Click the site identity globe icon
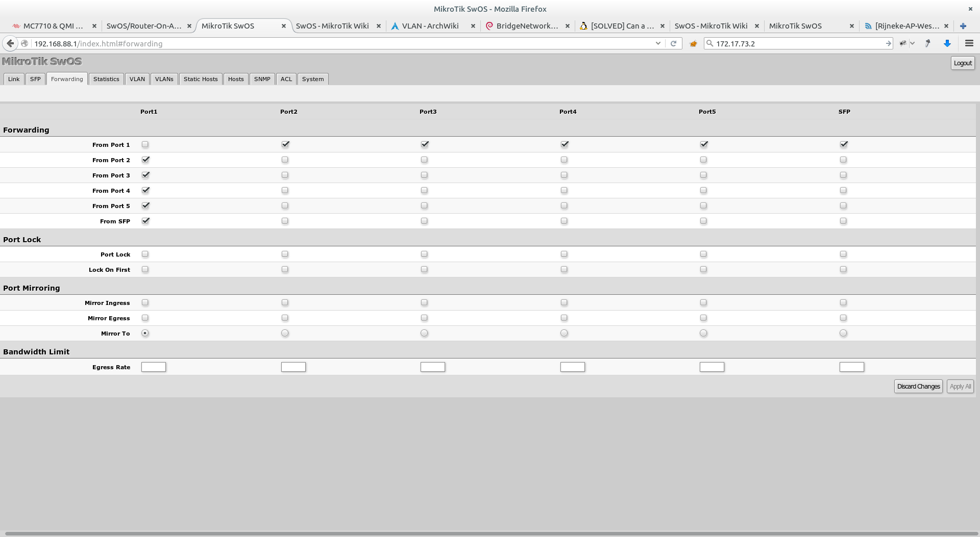The width and height of the screenshot is (980, 537). point(24,44)
